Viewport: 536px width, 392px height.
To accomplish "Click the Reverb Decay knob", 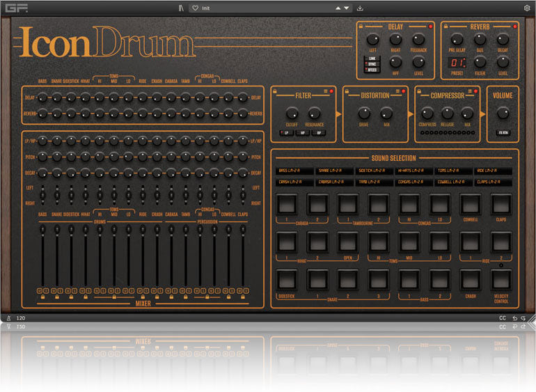I will pyautogui.click(x=503, y=39).
